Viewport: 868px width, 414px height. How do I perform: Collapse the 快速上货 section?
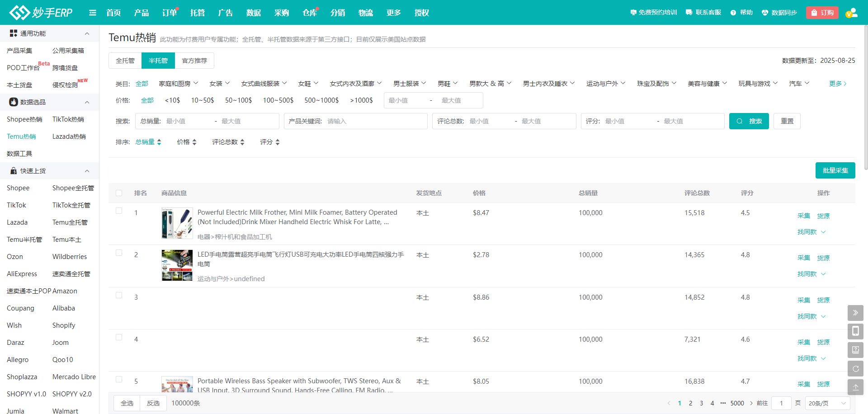click(87, 171)
